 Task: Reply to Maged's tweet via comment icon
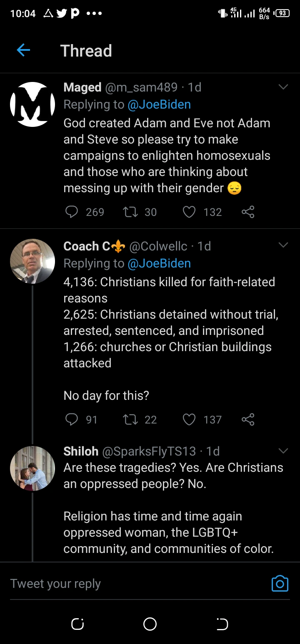point(72,212)
